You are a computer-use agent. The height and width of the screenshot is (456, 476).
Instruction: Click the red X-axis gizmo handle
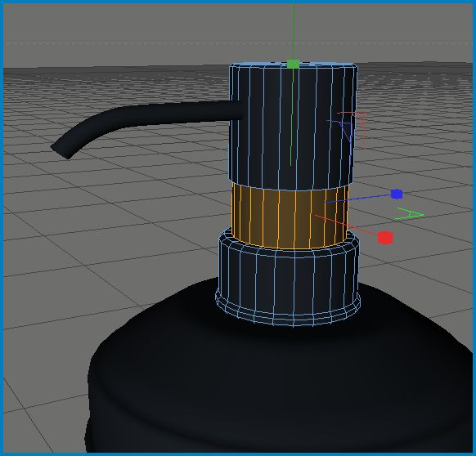pyautogui.click(x=385, y=237)
